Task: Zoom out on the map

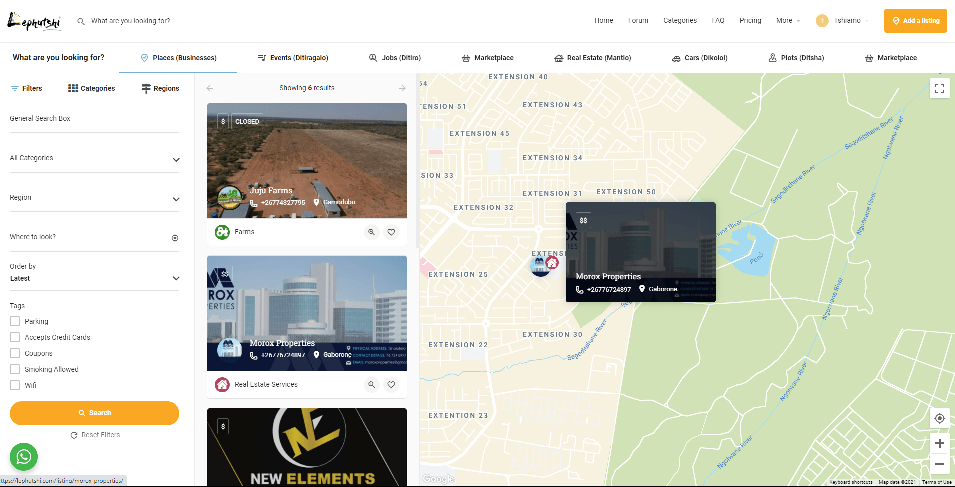Action: (939, 464)
